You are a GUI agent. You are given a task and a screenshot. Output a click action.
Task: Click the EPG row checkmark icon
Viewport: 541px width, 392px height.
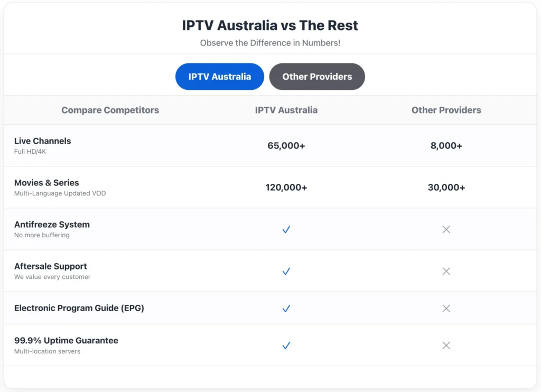(286, 309)
